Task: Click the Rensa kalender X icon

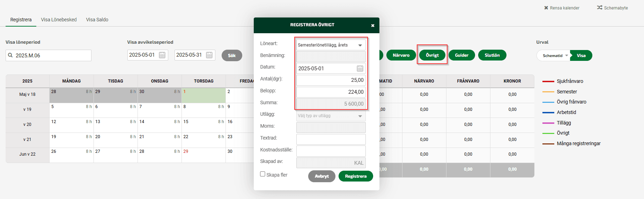Action: coord(546,8)
